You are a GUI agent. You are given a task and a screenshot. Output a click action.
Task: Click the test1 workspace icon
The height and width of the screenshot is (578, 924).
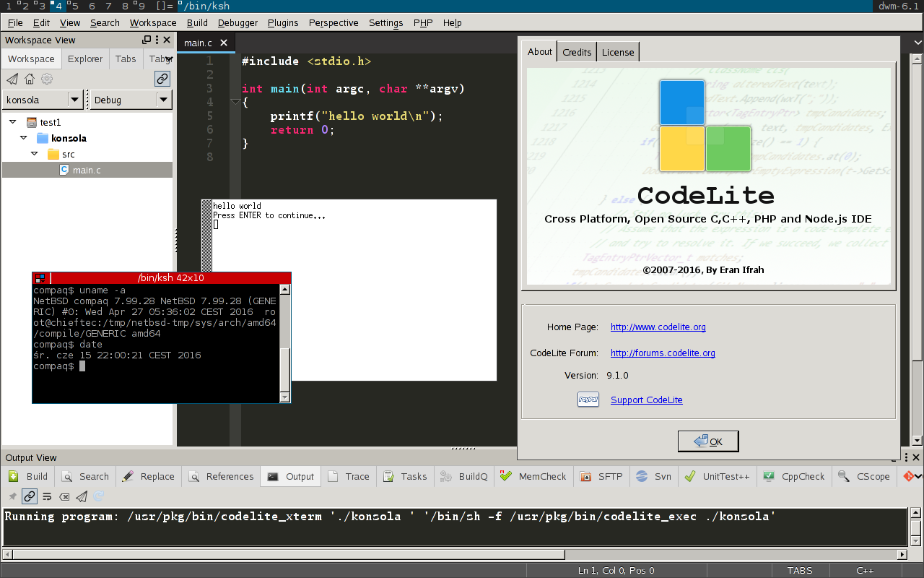(x=31, y=122)
